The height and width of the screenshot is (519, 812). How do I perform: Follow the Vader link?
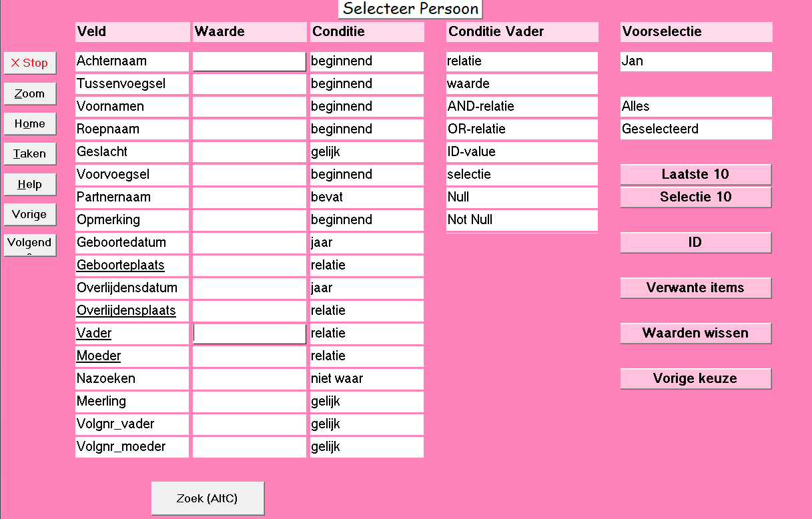point(94,333)
